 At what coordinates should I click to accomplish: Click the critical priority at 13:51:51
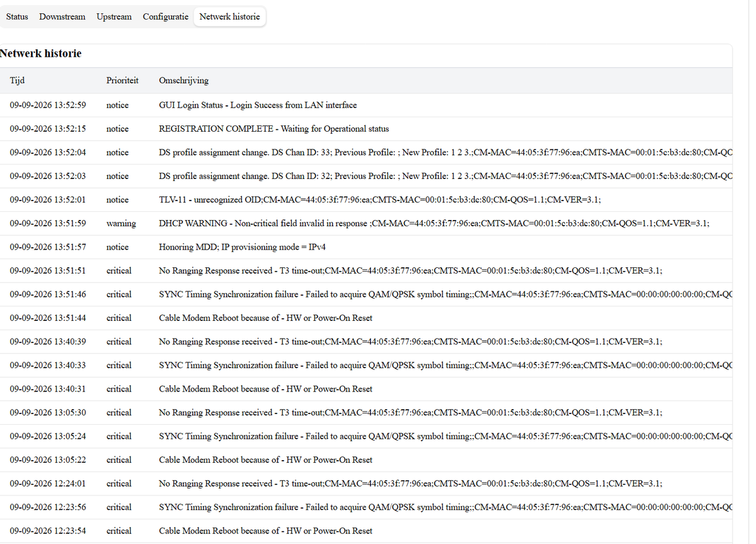(x=119, y=270)
